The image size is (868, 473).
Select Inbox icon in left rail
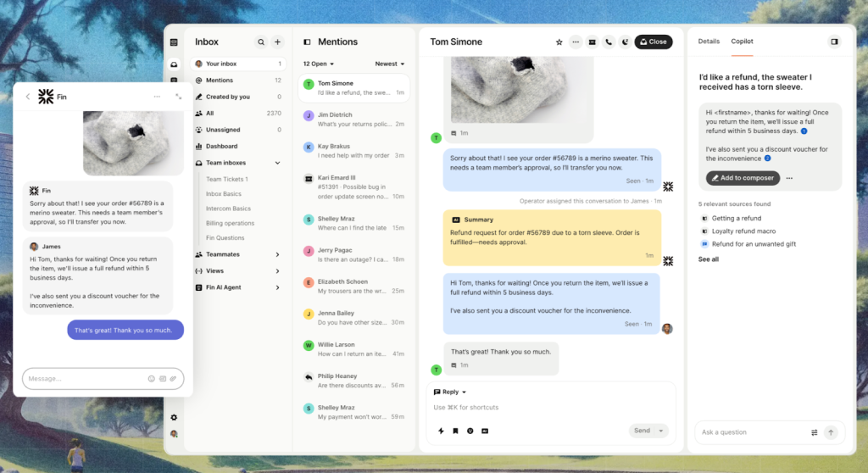pos(174,64)
